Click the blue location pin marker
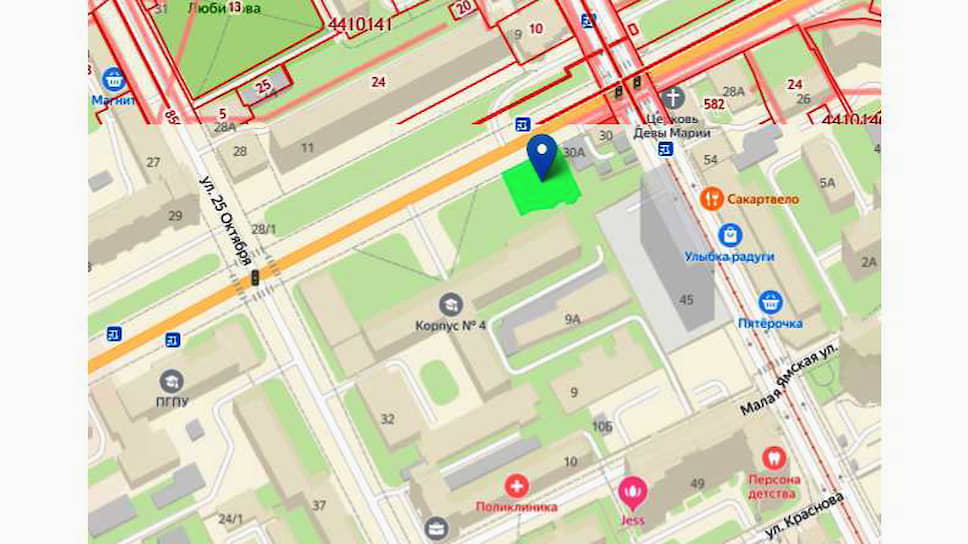Image resolution: width=968 pixels, height=544 pixels. [x=542, y=157]
